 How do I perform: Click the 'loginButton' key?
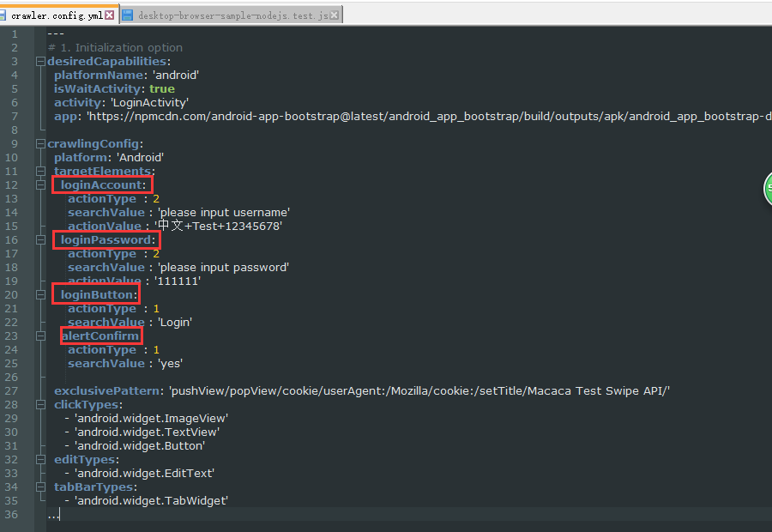point(97,295)
